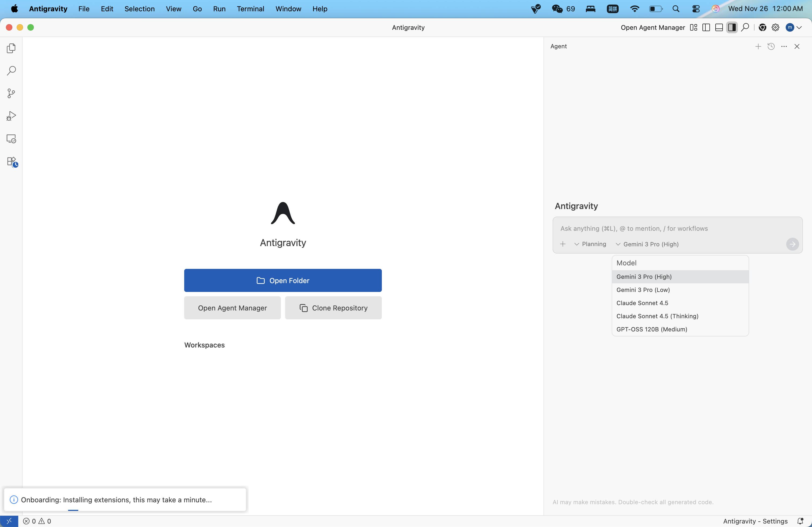Click the Clone Repository button
Viewport: 812px width, 527px height.
pyautogui.click(x=333, y=308)
